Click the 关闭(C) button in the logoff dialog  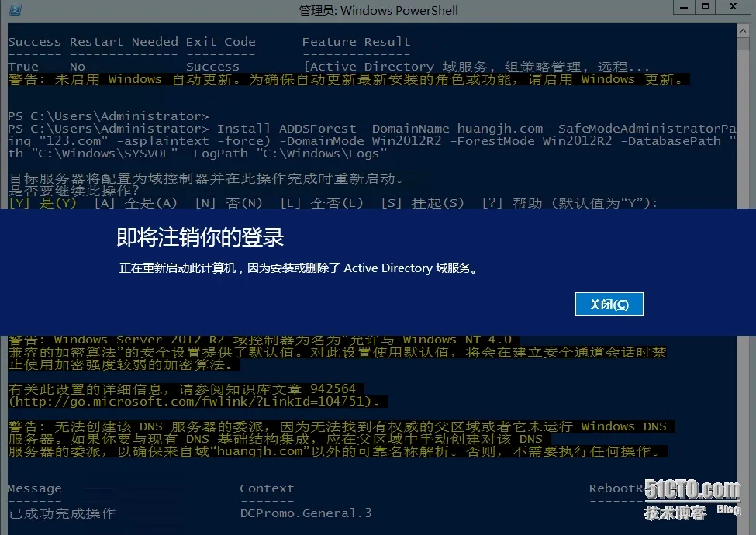(609, 304)
